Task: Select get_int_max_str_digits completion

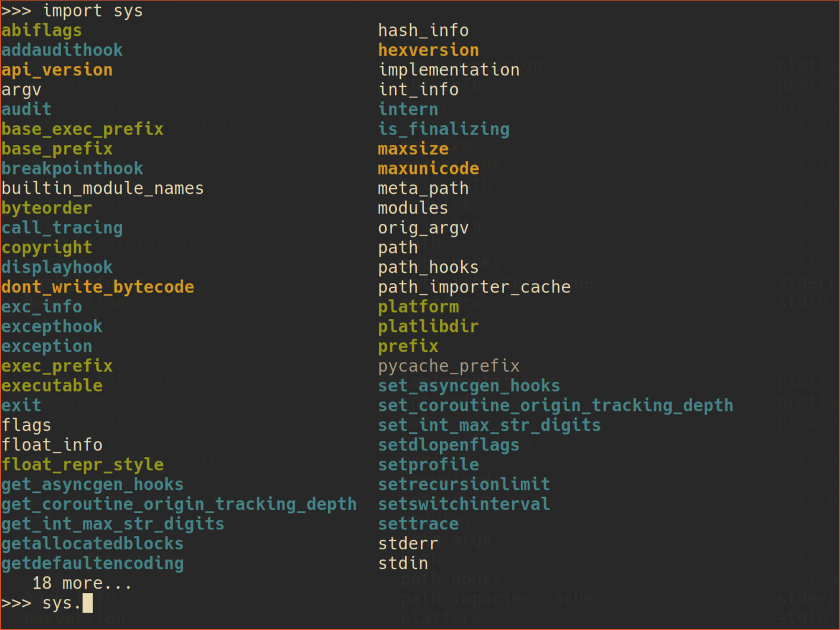Action: (113, 524)
